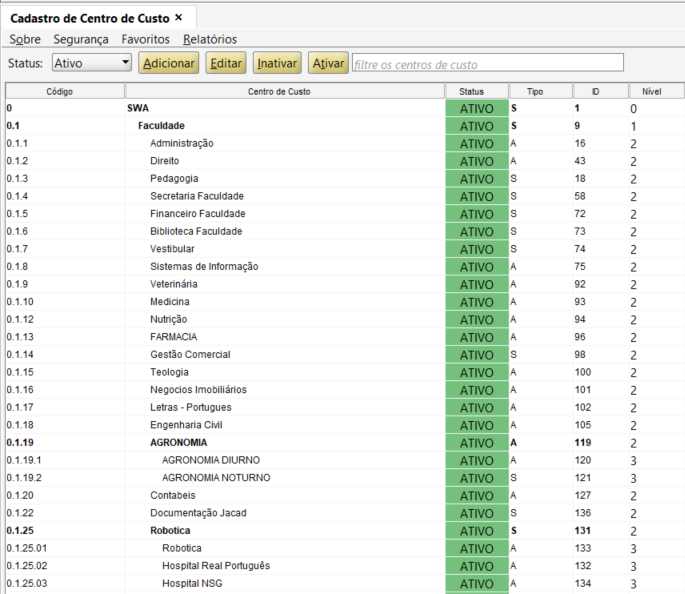Click the Tipo cell of Teologia
The image size is (685, 594).
tap(541, 372)
